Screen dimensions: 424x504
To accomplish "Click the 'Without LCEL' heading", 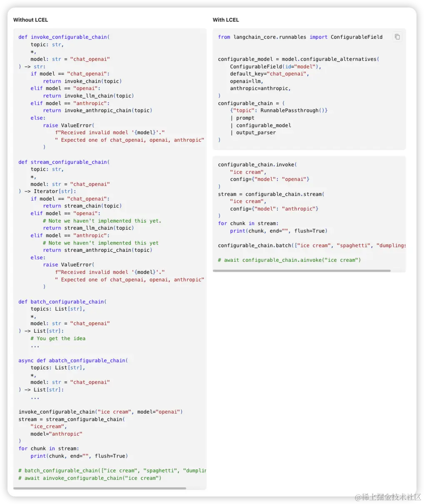I will (x=30, y=20).
